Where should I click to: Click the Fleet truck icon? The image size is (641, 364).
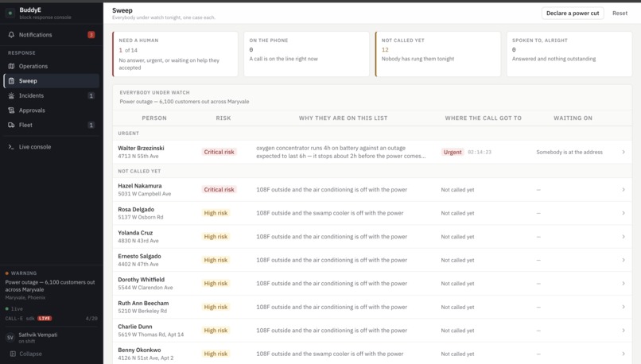pyautogui.click(x=11, y=125)
